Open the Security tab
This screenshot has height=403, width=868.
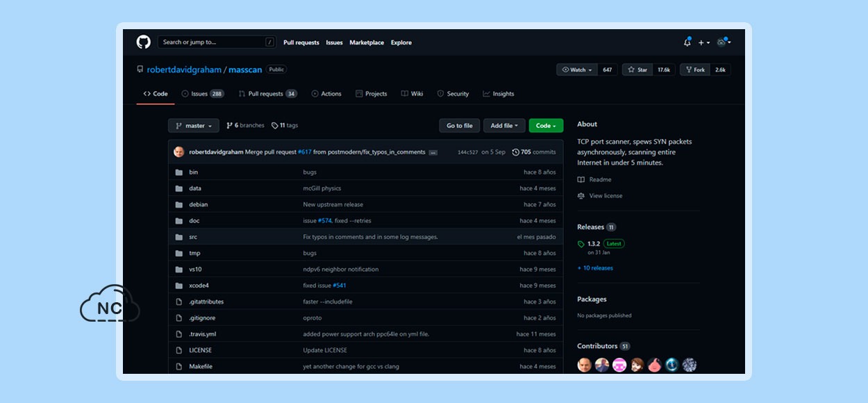click(453, 94)
